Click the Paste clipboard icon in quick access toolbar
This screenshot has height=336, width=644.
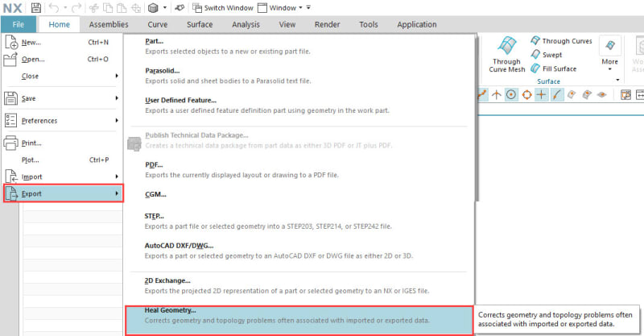tap(122, 7)
